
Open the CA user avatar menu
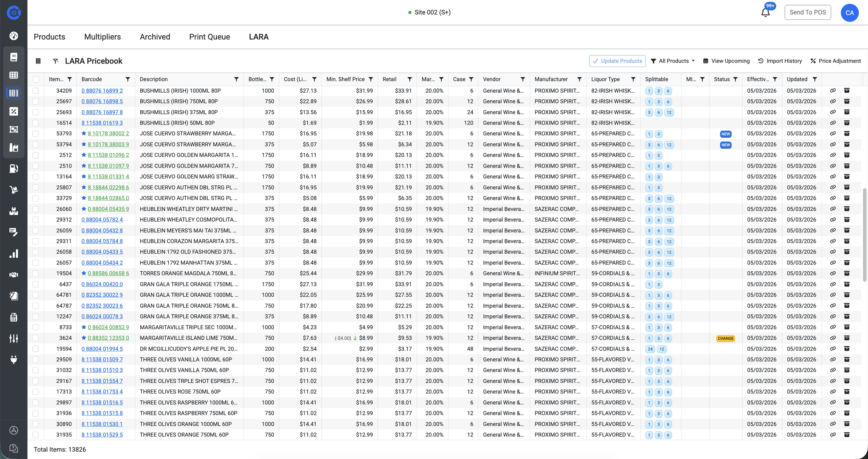tap(849, 12)
